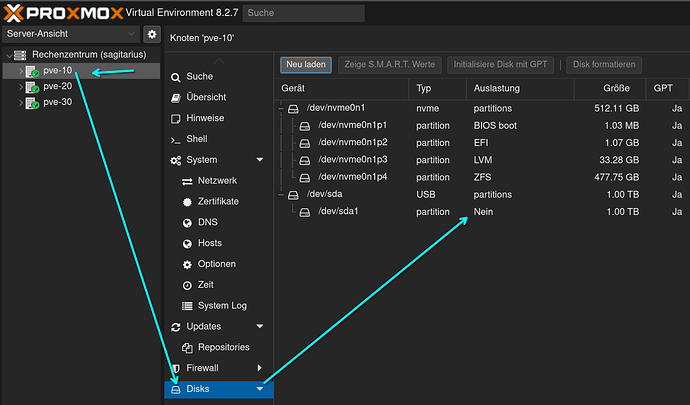
Task: Click the System Log list icon
Action: pyautogui.click(x=187, y=306)
